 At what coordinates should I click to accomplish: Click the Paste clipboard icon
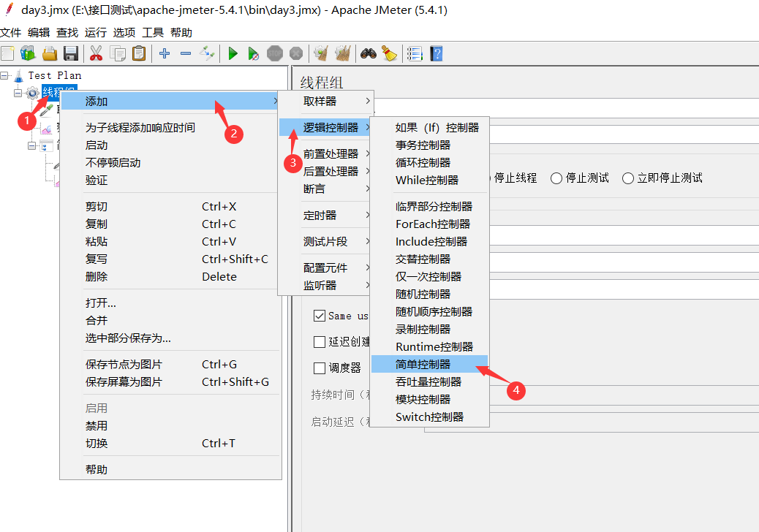138,53
